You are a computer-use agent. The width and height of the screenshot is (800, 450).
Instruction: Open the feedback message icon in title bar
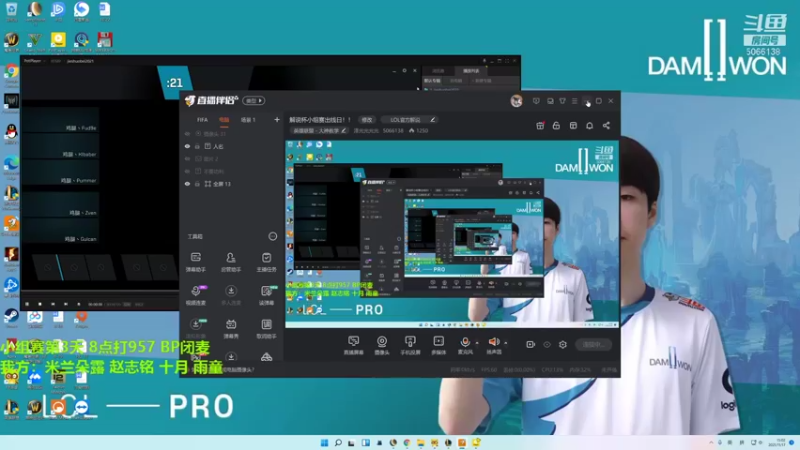click(536, 101)
